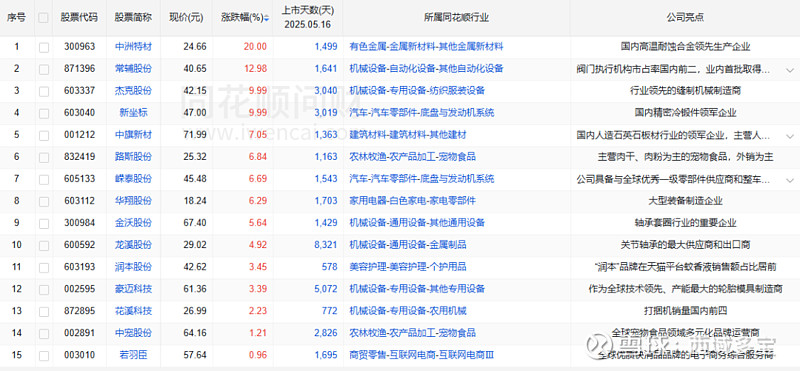This screenshot has width=800, height=371.
Task: Check the box for row 300963
Action: point(44,47)
